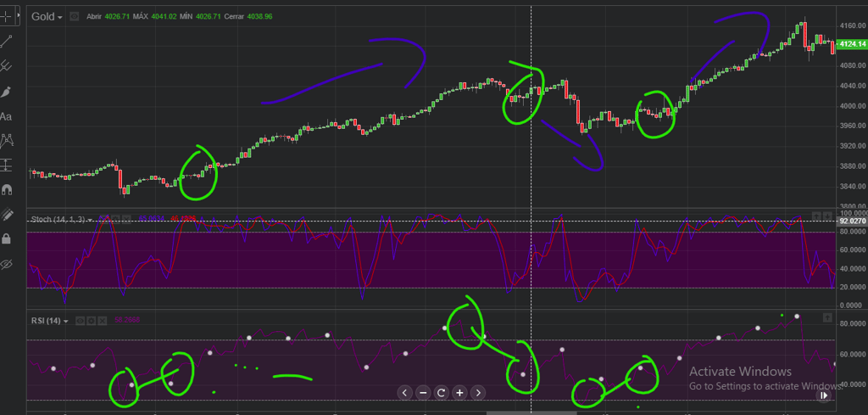Move Stoch pane up

tap(816, 216)
